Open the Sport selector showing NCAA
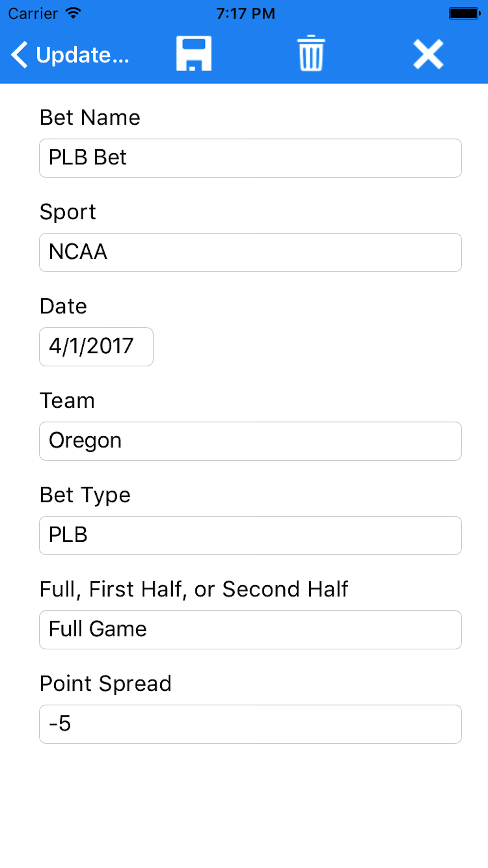The height and width of the screenshot is (868, 488). pyautogui.click(x=250, y=252)
